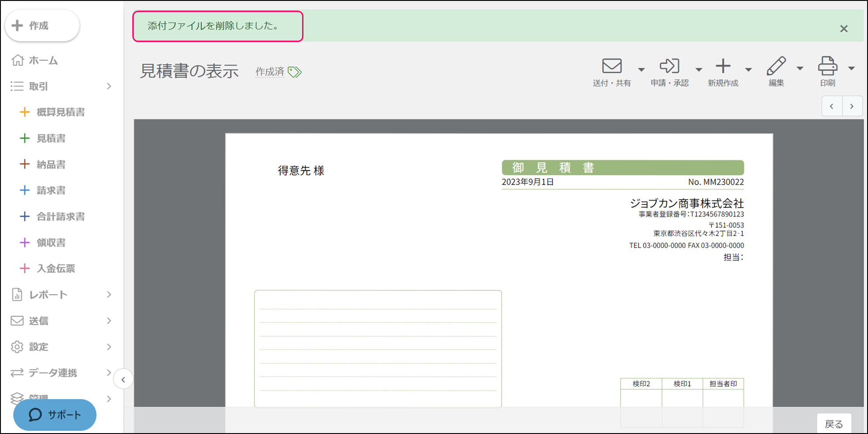
Task: Click the 送付・共有 envelope icon
Action: pyautogui.click(x=612, y=66)
